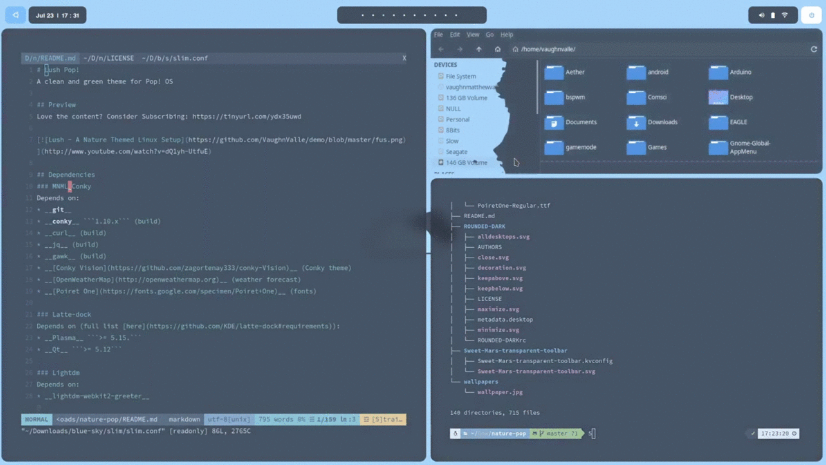Viewport: 826px width, 465px height.
Task: Open the View menu in file manager
Action: pos(473,35)
